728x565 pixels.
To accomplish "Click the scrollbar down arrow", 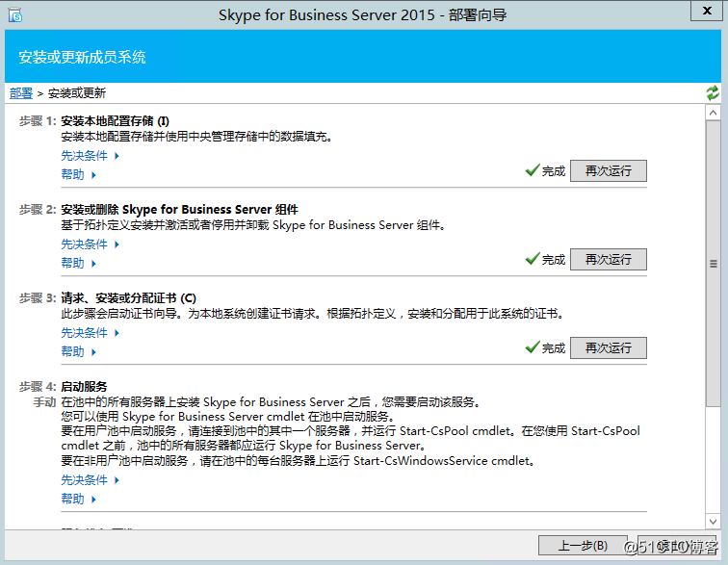I will (x=713, y=522).
